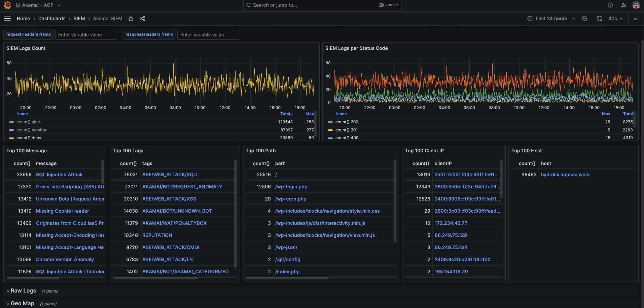
Task: Go to Dashboards breadcrumb
Action: [52, 19]
